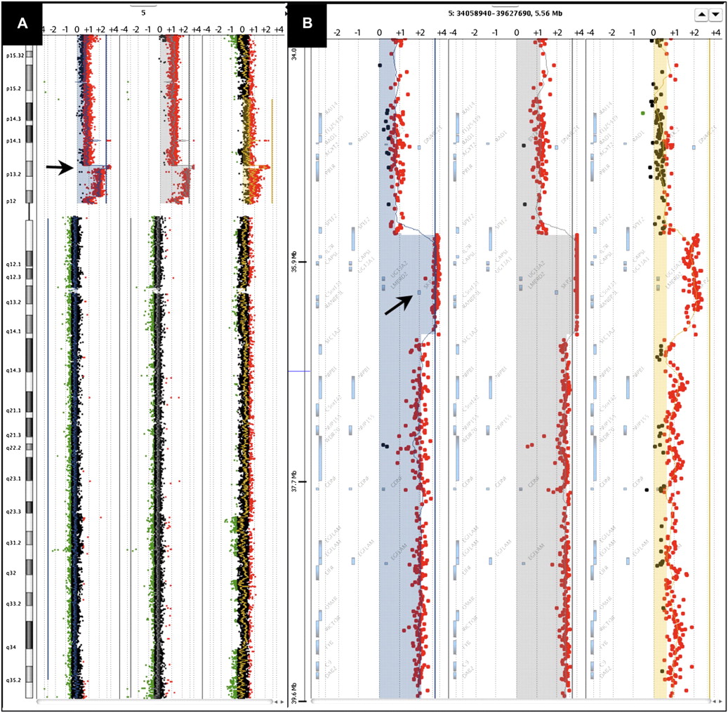
Task: Select the p15.32 band on chromosome ideogram
Action: [x=29, y=55]
